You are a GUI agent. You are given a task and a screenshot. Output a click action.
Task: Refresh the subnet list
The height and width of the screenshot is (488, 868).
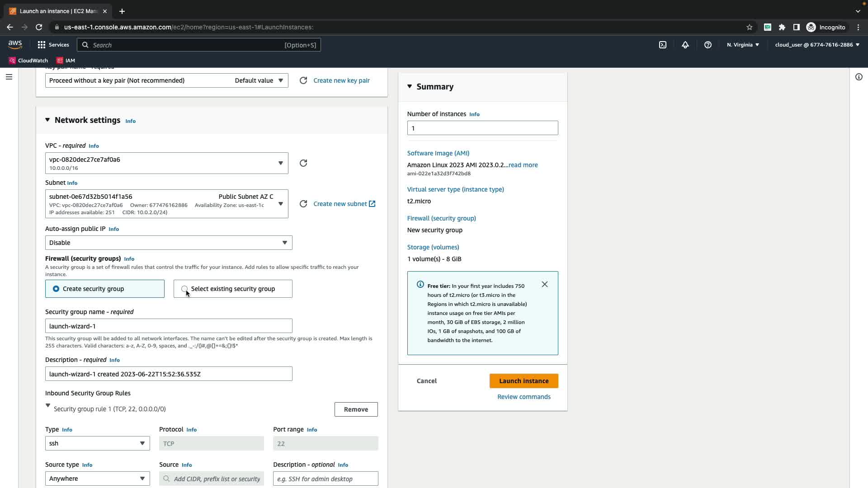303,204
